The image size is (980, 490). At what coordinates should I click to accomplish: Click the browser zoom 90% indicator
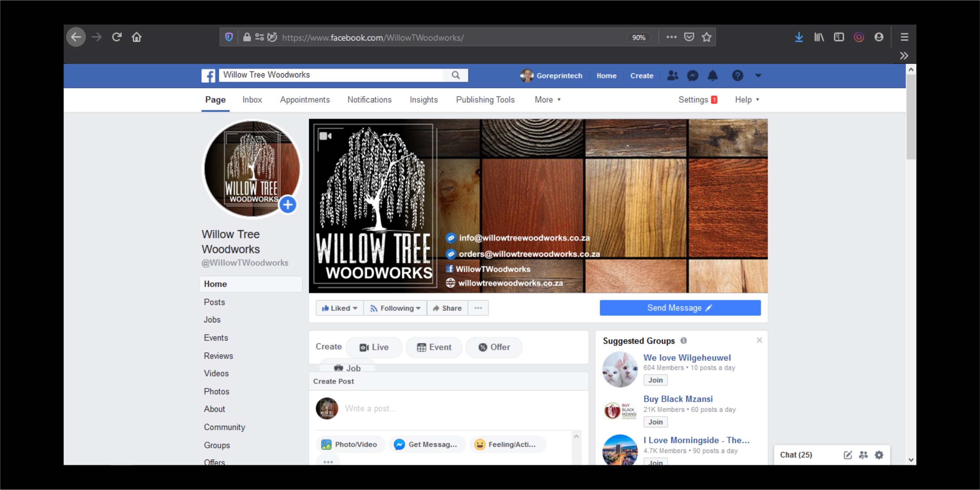(x=638, y=37)
